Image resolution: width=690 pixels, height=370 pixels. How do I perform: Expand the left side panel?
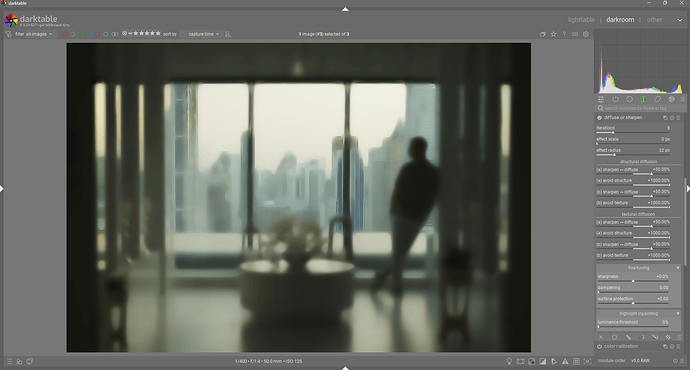point(2,189)
